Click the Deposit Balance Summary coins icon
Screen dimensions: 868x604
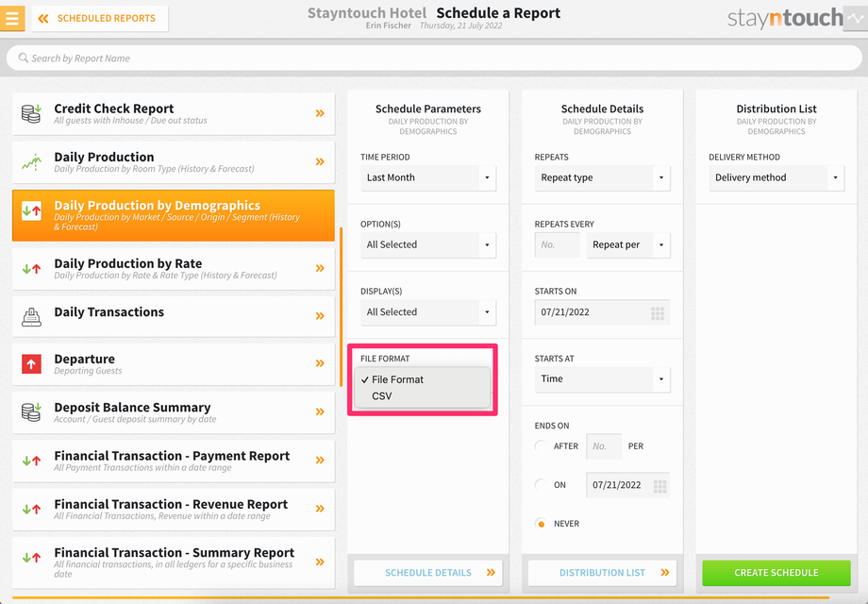click(x=31, y=412)
